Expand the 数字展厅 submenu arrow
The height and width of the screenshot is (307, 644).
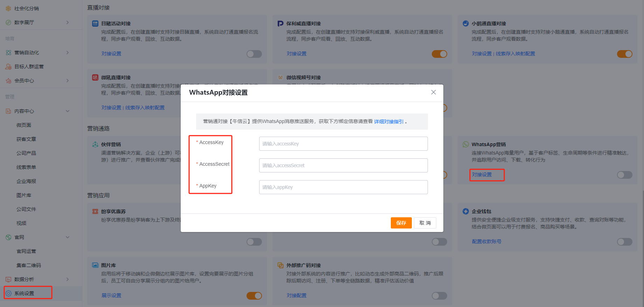coord(68,22)
